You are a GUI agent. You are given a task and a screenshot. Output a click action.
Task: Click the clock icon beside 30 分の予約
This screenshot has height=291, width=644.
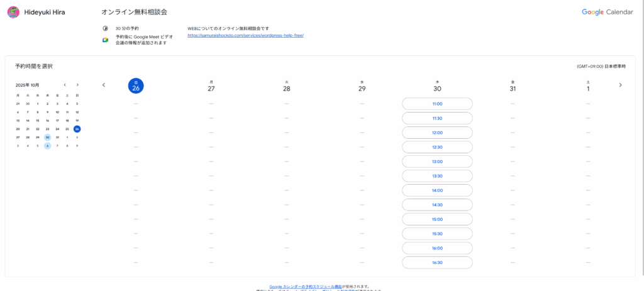(105, 28)
